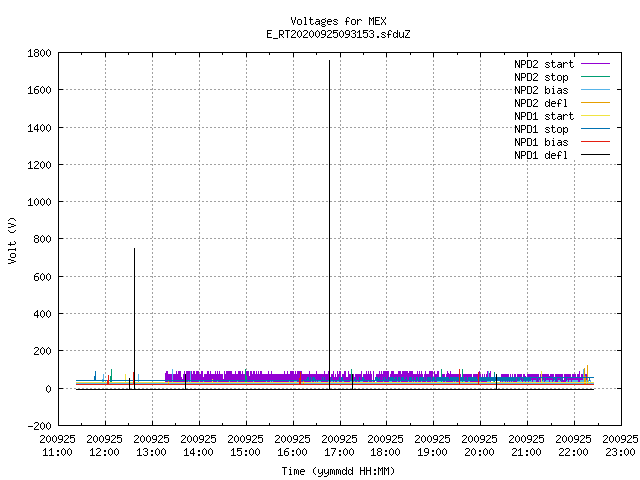
Task: Click the 11:00 x-axis tick label
Action: coord(58,452)
